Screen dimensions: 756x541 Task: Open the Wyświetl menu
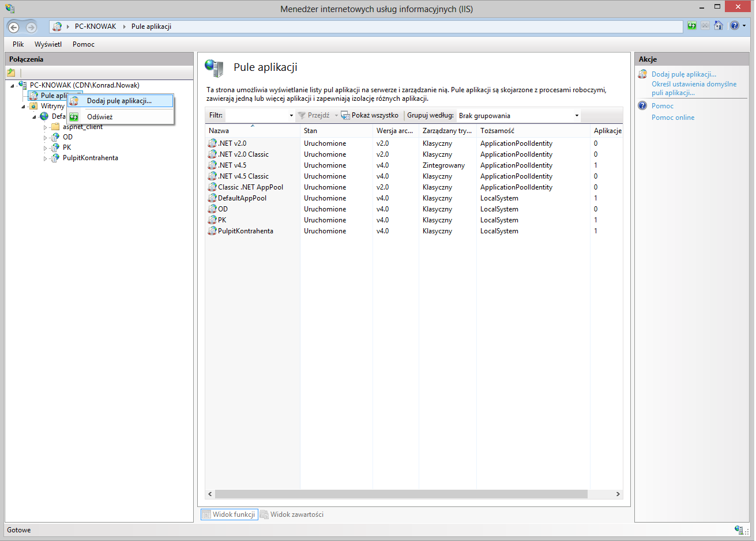48,44
